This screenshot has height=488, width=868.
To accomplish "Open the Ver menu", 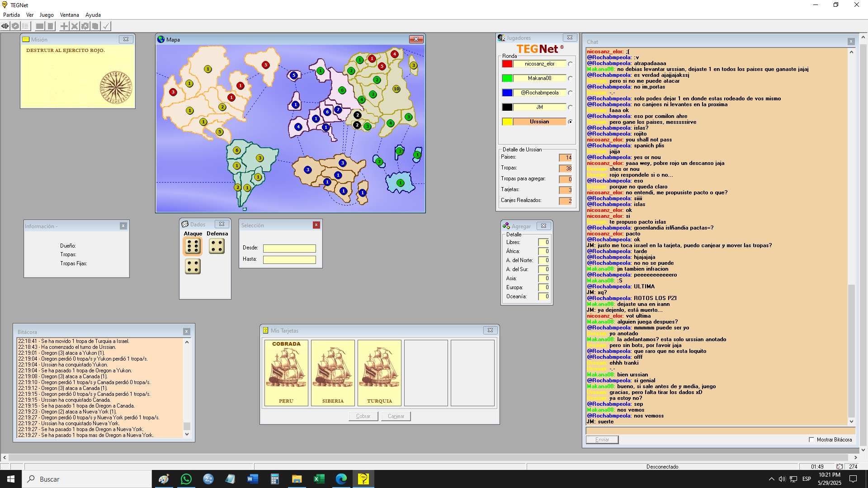I will (x=30, y=15).
